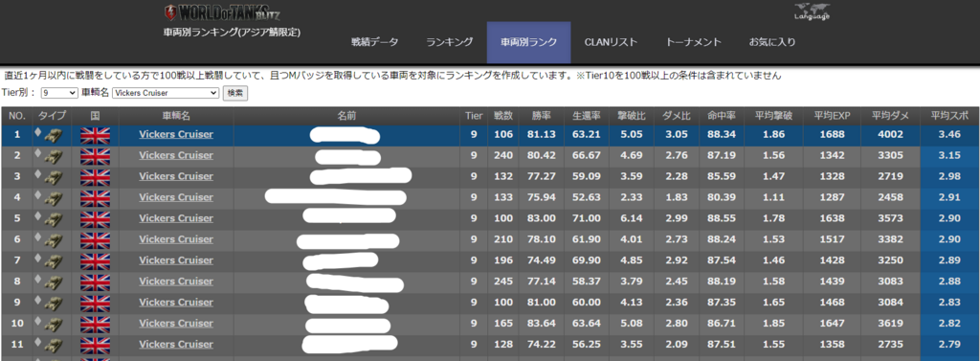This screenshot has width=980, height=361.
Task: Switch to the 戦績データ tab
Action: pos(374,42)
